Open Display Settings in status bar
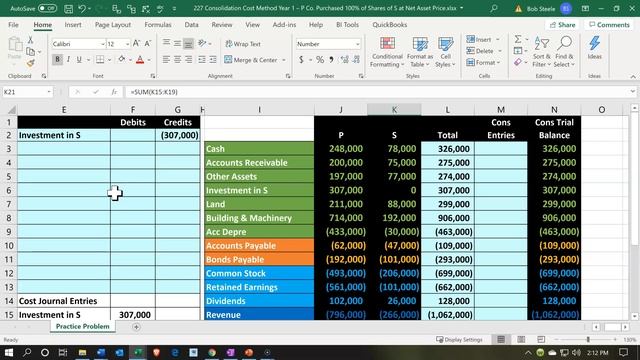The height and width of the screenshot is (360, 640). pyautogui.click(x=459, y=340)
